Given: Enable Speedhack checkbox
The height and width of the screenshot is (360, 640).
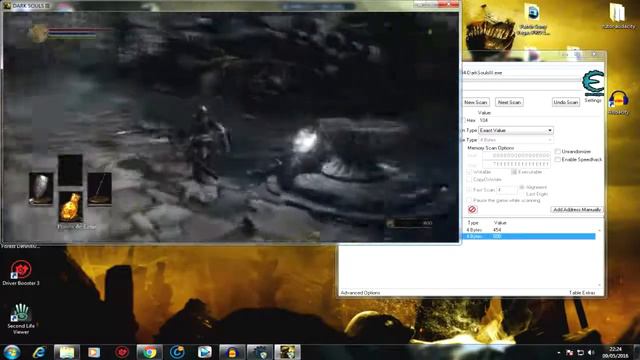Looking at the screenshot, I should click(x=558, y=160).
